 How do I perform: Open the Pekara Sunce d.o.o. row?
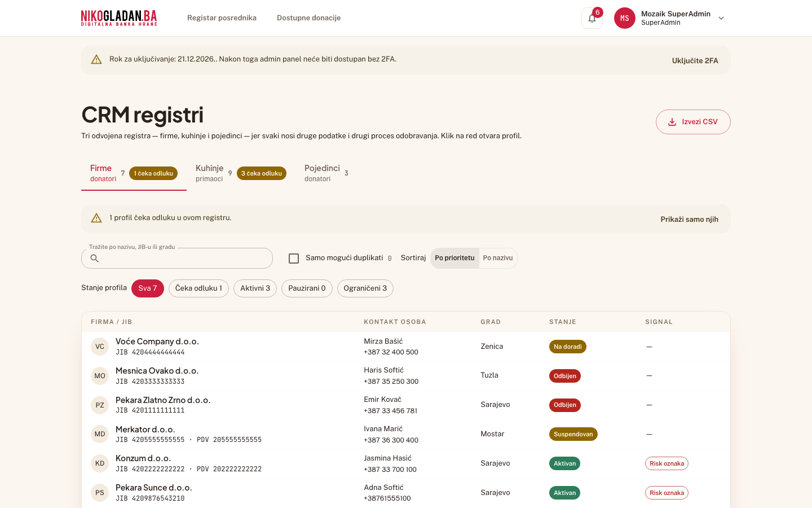(x=406, y=493)
